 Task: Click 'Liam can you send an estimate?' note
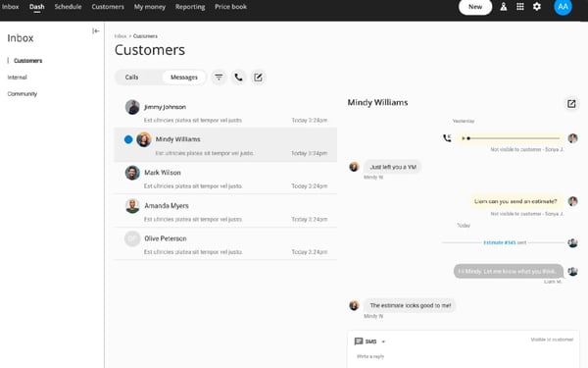(x=516, y=201)
